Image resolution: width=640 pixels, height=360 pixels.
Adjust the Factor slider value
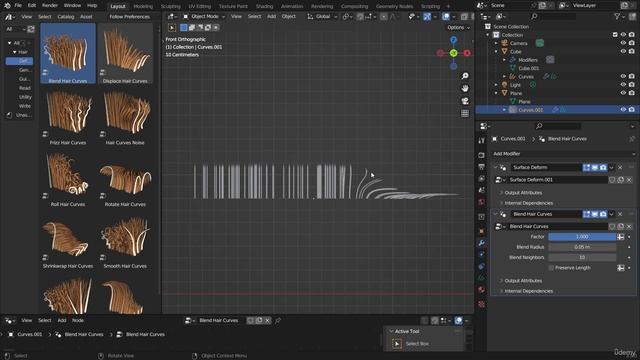click(582, 237)
